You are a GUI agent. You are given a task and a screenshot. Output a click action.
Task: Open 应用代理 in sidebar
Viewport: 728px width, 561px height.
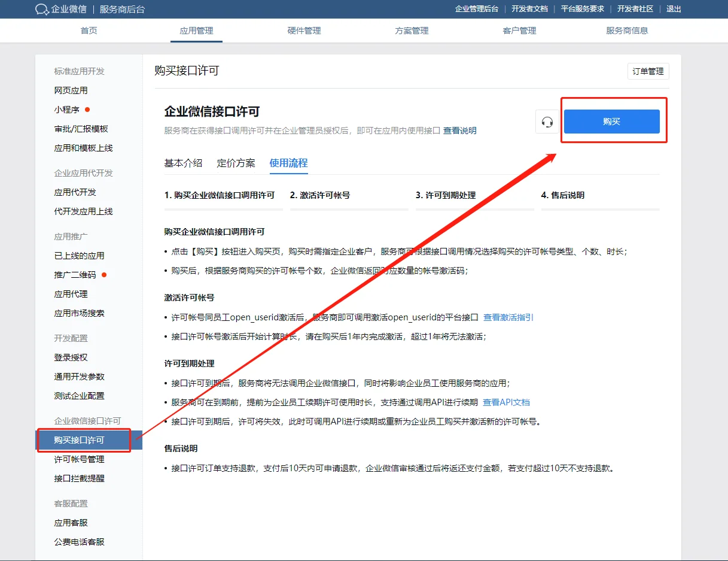click(x=71, y=294)
